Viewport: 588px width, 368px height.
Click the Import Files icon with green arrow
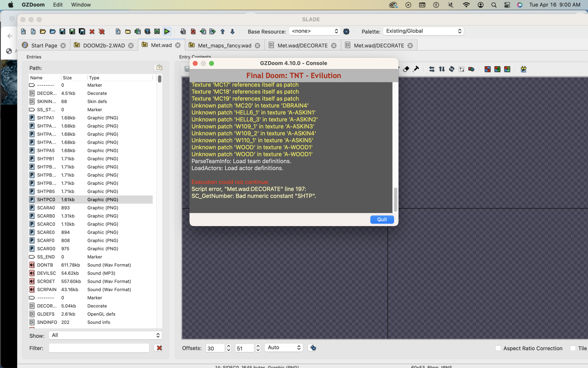pos(138,31)
